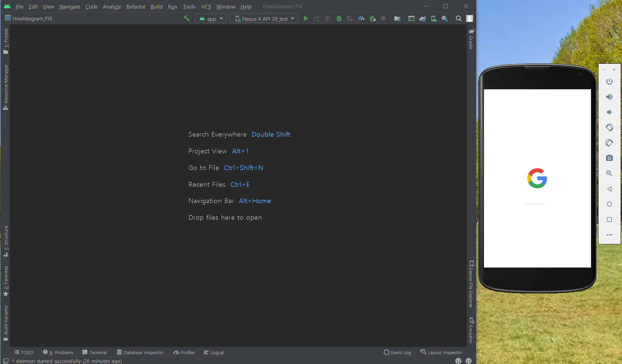Click the Make Project hammer icon
The width and height of the screenshot is (622, 364).
(x=186, y=18)
